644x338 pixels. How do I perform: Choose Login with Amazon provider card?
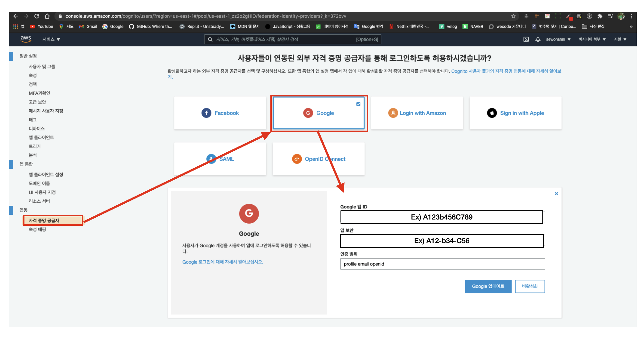click(x=417, y=113)
